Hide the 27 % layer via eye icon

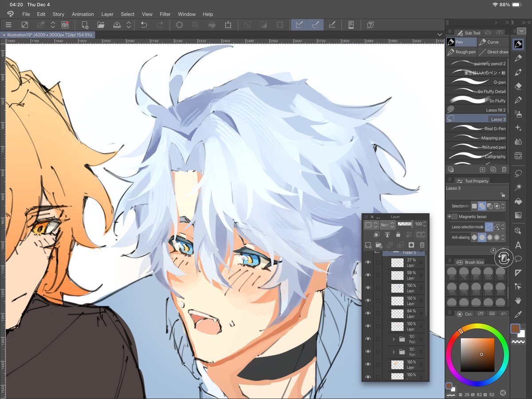pos(368,262)
